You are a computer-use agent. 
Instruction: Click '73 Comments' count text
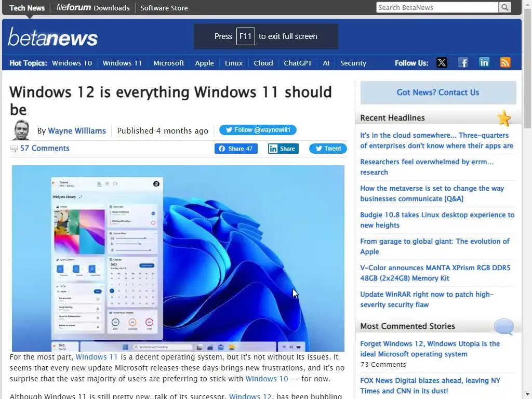(383, 364)
